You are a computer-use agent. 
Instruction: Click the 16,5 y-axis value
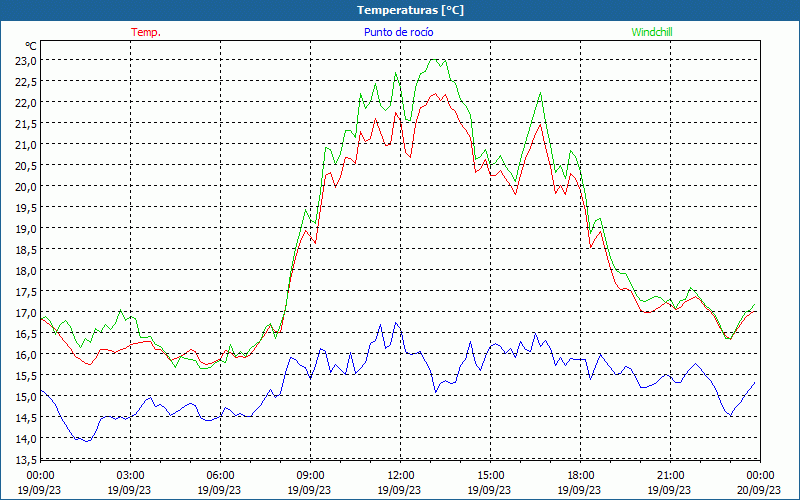point(26,333)
